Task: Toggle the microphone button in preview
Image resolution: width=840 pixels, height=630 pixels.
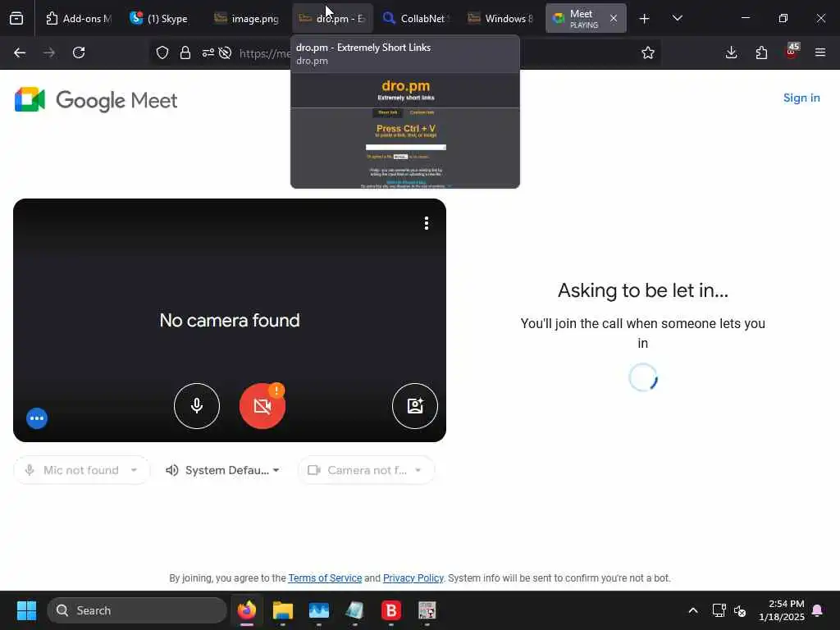Action: pos(197,406)
